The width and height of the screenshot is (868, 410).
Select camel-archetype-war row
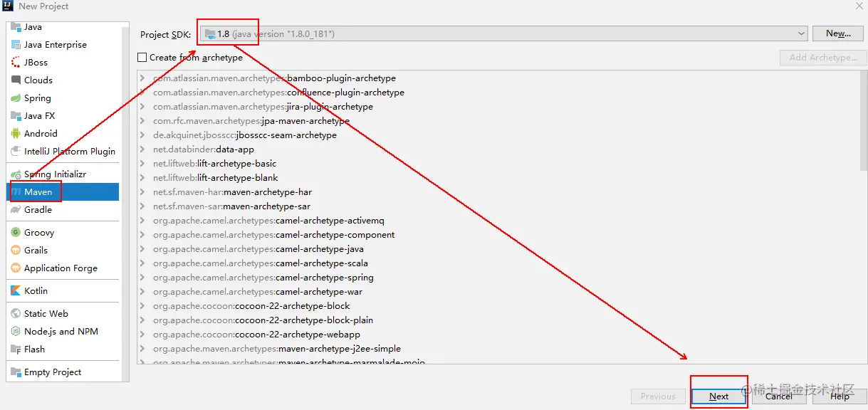pos(498,292)
